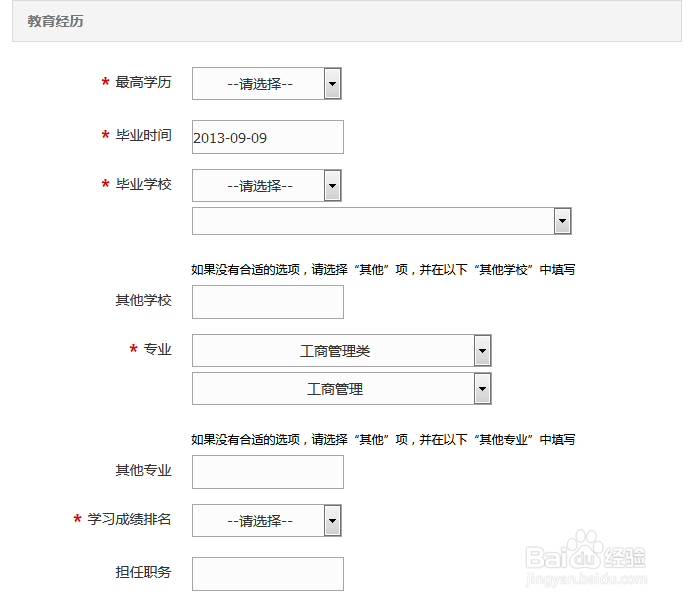Click the 毕业时间 date field
This screenshot has height=603, width=686.
tap(267, 137)
